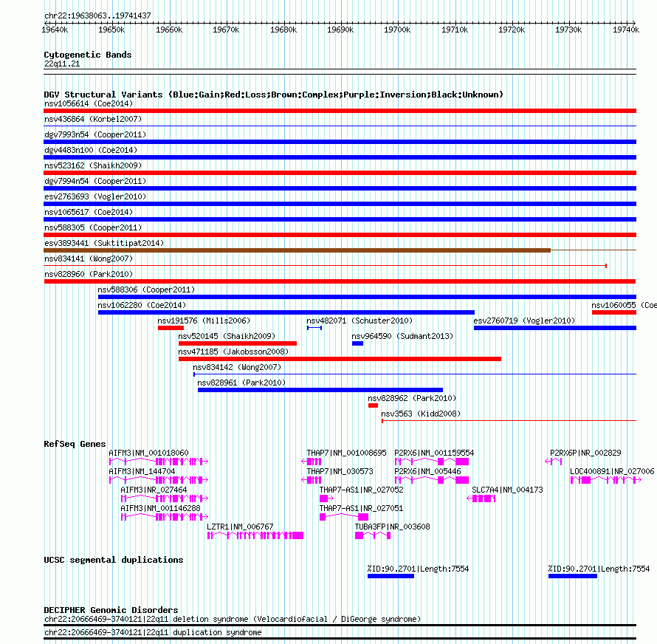The width and height of the screenshot is (657, 644).
Task: Click the nsv588306 (Cooper2011) label
Action: 146,290
